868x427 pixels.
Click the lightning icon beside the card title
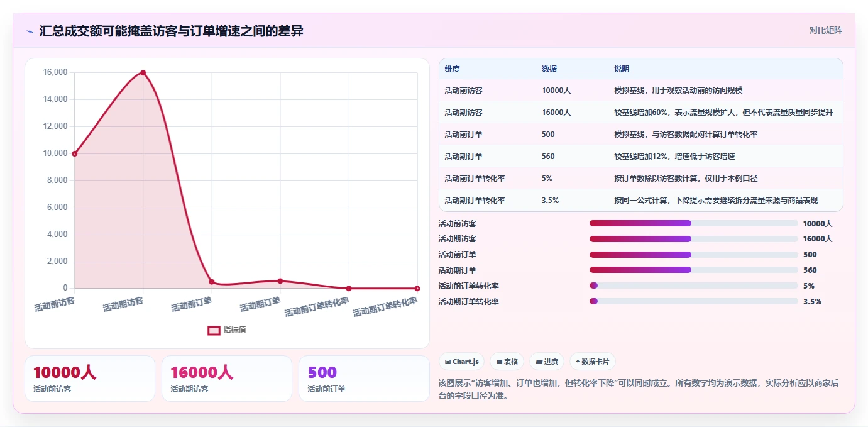coord(30,31)
